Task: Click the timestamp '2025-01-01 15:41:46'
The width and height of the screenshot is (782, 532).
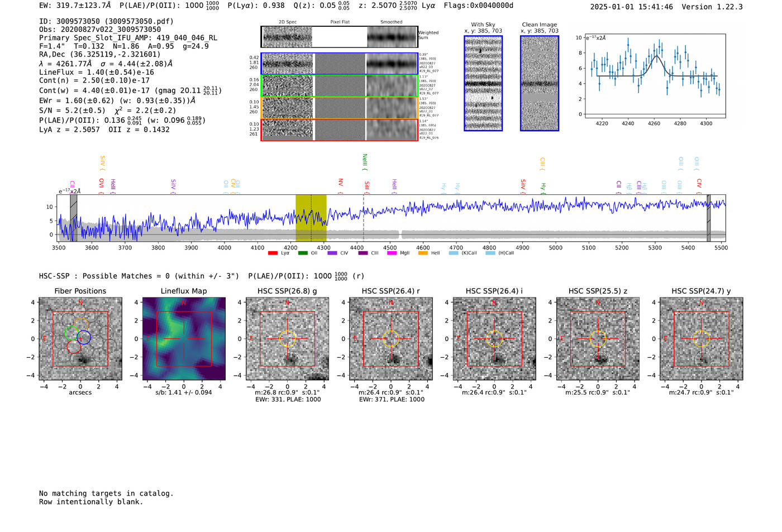Action: (631, 7)
